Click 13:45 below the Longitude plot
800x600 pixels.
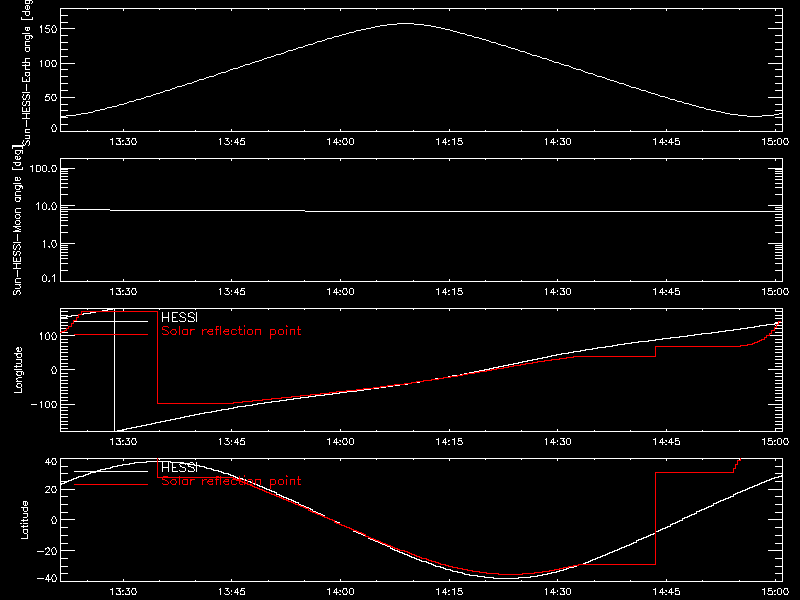coord(232,441)
